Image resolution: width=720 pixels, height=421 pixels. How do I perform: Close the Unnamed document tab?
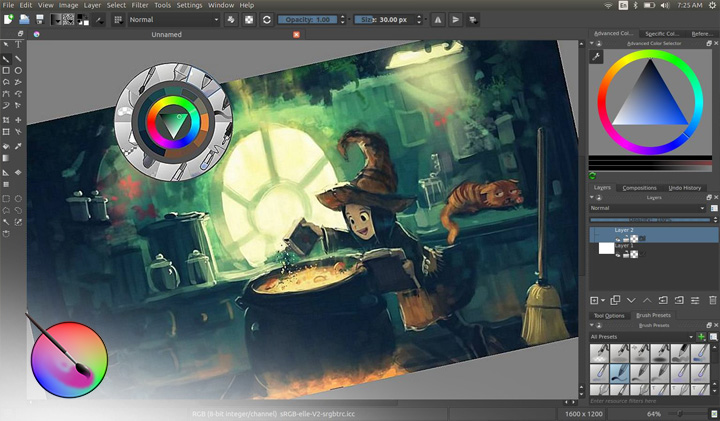click(x=295, y=34)
